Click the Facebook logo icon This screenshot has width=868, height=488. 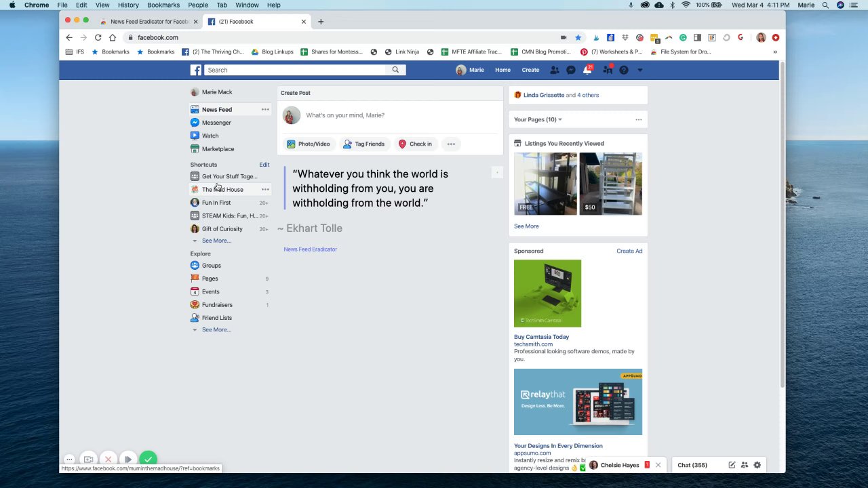(195, 70)
